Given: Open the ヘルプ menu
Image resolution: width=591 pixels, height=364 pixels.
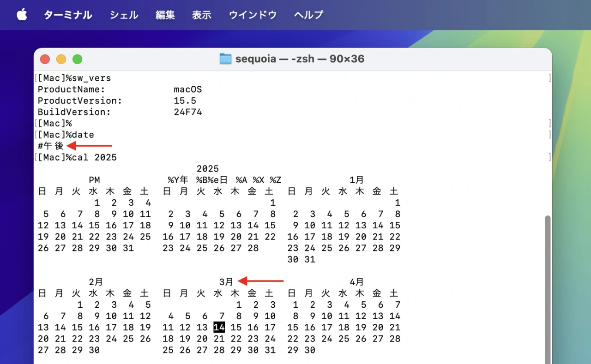Looking at the screenshot, I should (x=308, y=15).
